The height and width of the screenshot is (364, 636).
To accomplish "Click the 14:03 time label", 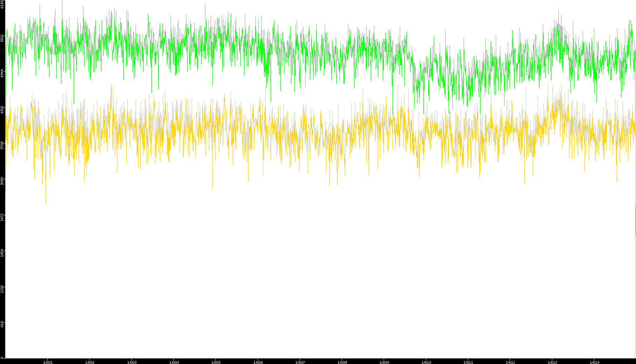I will coord(132,362).
